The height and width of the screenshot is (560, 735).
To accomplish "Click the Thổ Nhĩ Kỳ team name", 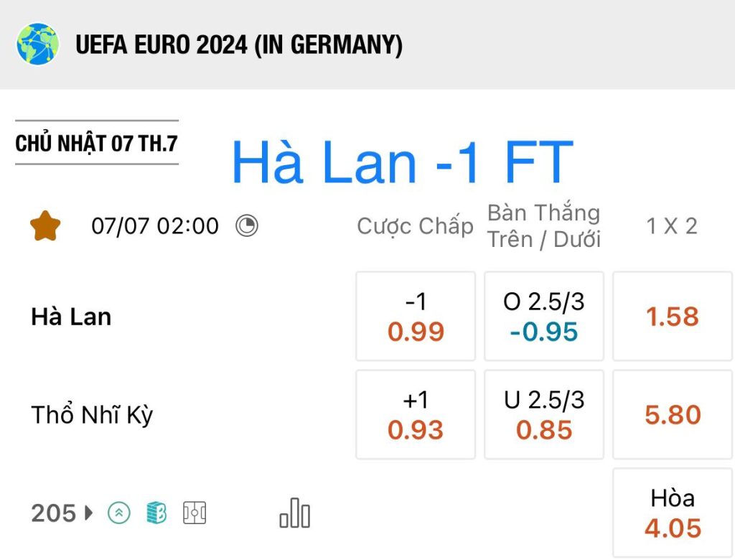I will (x=92, y=415).
